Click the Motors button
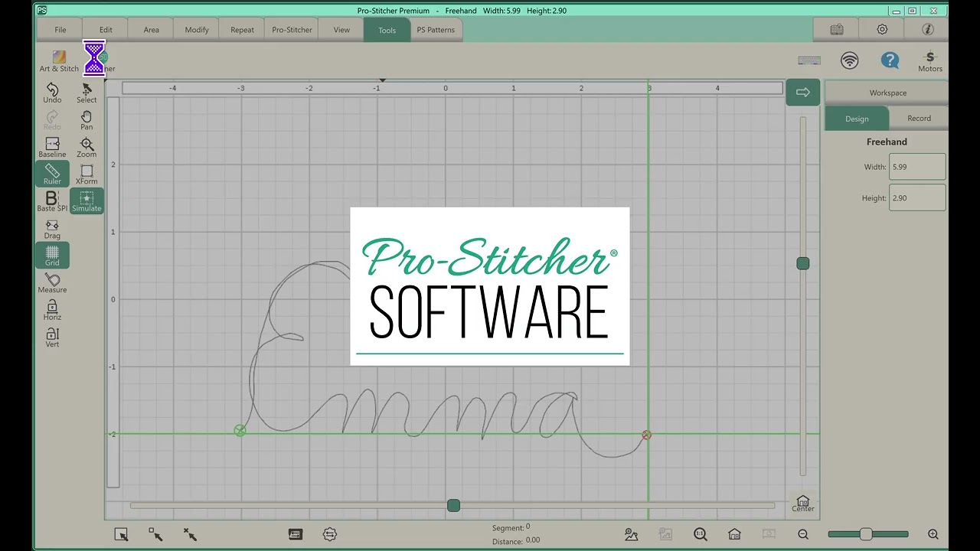980x551 pixels. (x=930, y=61)
